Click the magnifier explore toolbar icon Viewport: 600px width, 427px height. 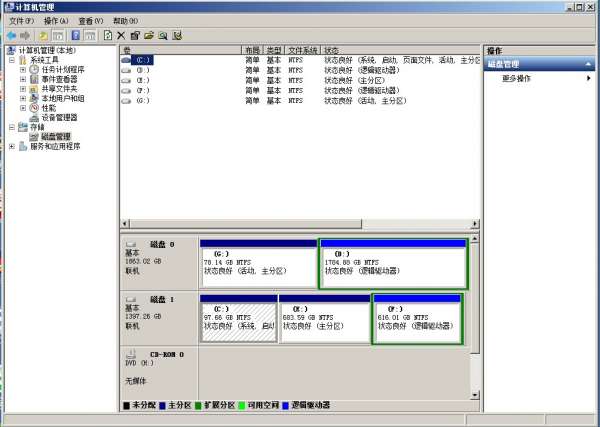(163, 36)
